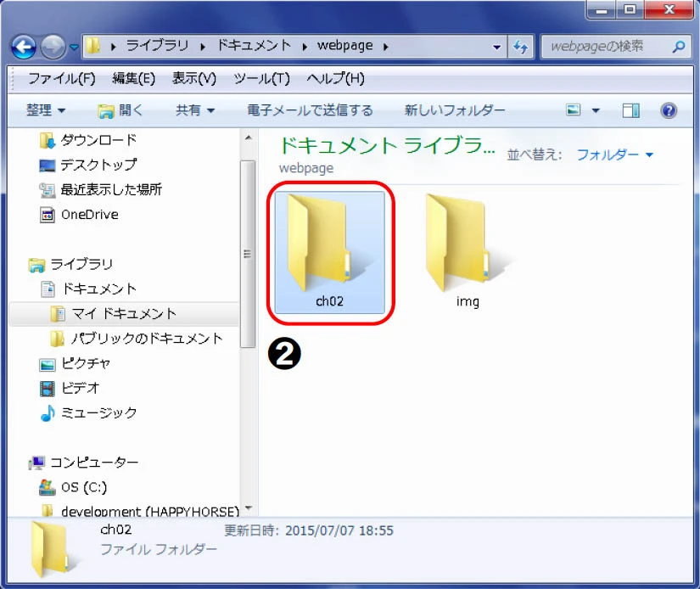Toggle the preview pane icon
The image size is (700, 589).
click(630, 110)
